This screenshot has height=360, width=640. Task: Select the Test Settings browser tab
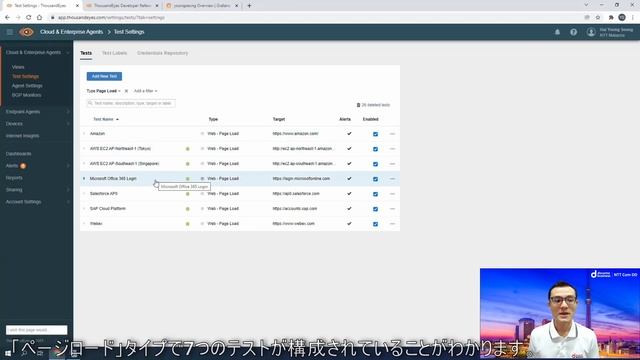click(x=41, y=6)
